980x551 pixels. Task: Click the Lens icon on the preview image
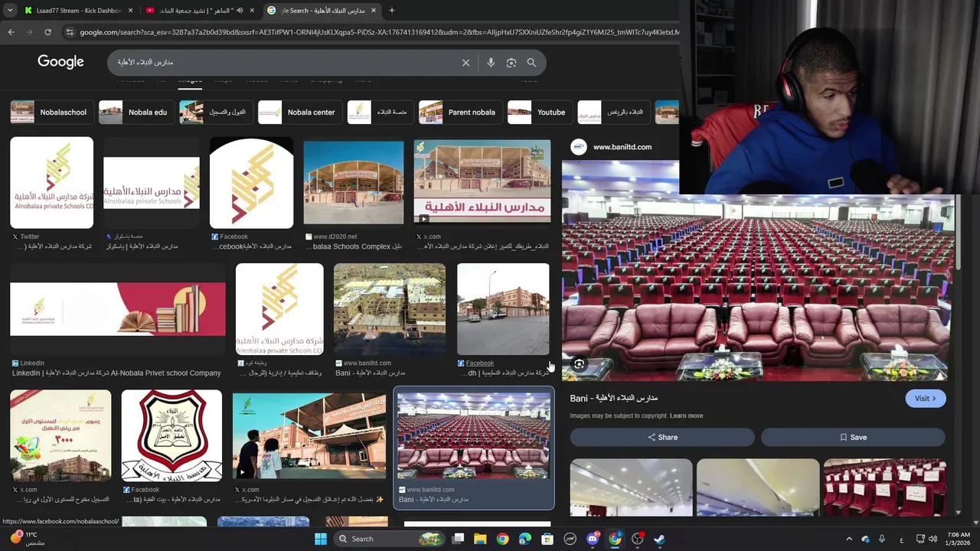pyautogui.click(x=580, y=364)
